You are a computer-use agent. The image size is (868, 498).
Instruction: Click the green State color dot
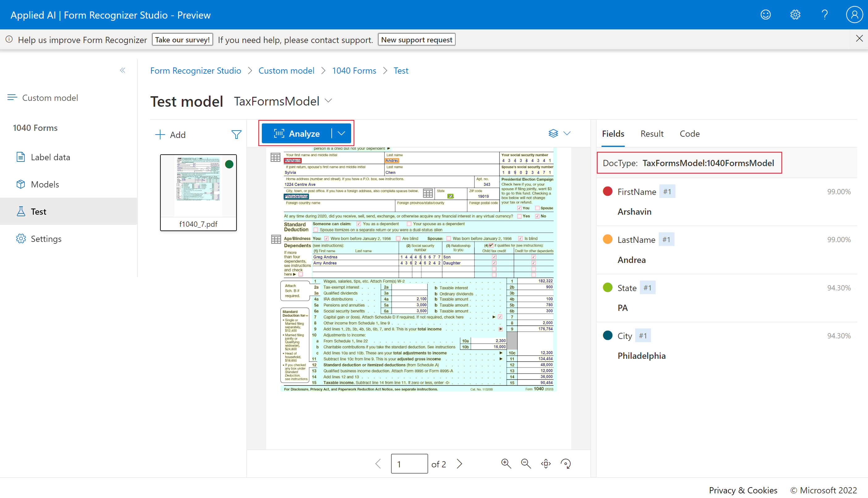click(608, 287)
